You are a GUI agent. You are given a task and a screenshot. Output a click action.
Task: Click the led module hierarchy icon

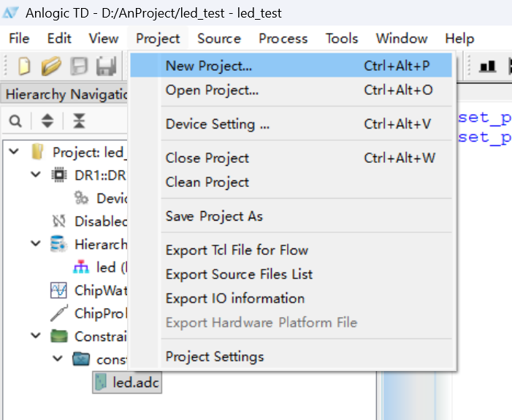click(x=81, y=267)
